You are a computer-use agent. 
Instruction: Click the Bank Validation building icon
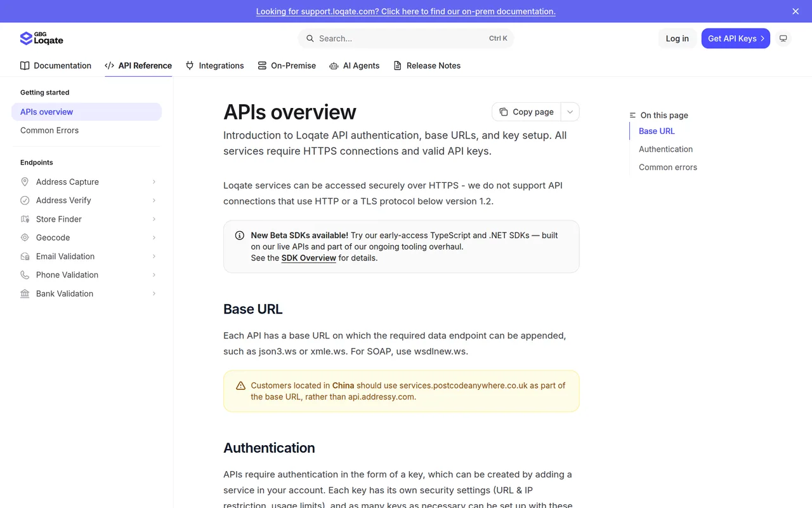(25, 293)
